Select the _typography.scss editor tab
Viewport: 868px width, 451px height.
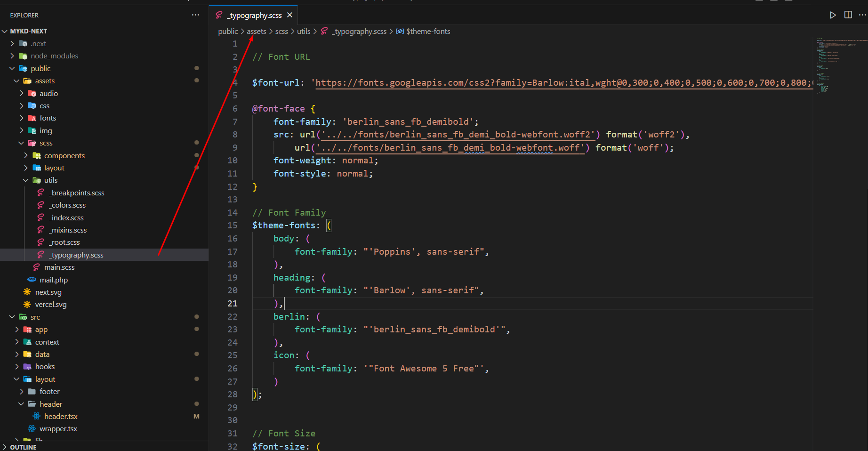tap(254, 15)
